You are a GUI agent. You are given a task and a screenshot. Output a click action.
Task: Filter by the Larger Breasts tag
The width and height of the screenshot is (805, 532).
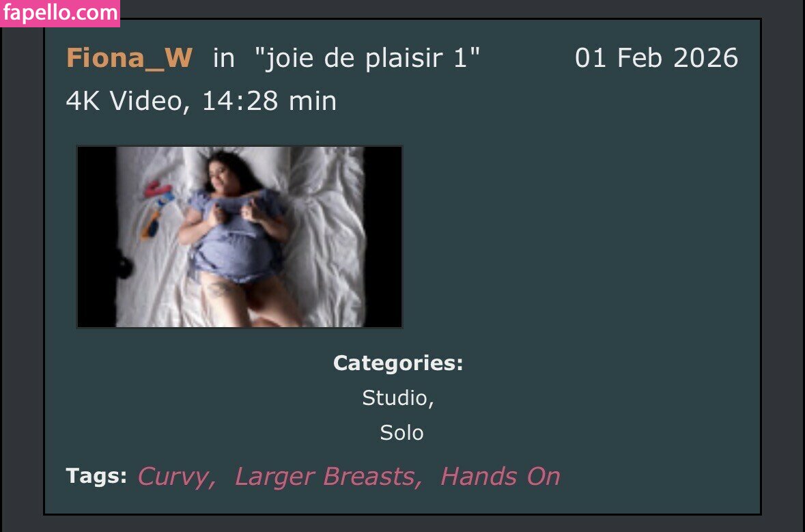[x=328, y=477]
